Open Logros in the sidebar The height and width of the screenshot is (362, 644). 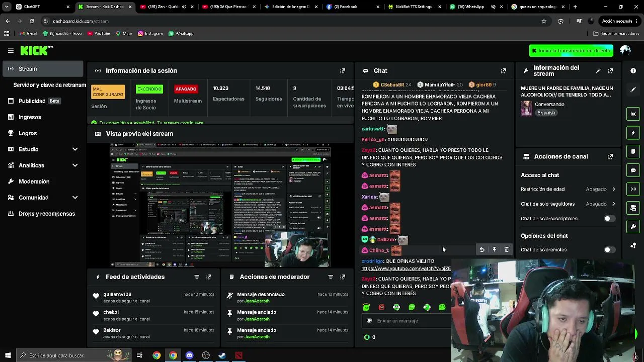coord(43,133)
